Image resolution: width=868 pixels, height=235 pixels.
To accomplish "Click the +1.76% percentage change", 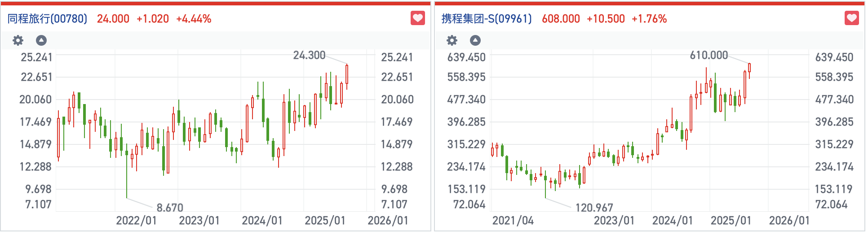I will pyautogui.click(x=649, y=19).
